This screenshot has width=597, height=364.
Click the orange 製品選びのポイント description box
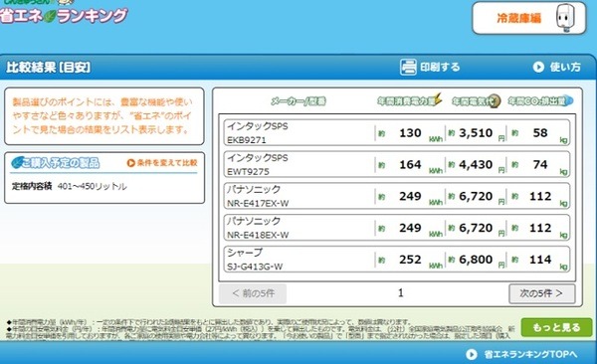pos(104,116)
